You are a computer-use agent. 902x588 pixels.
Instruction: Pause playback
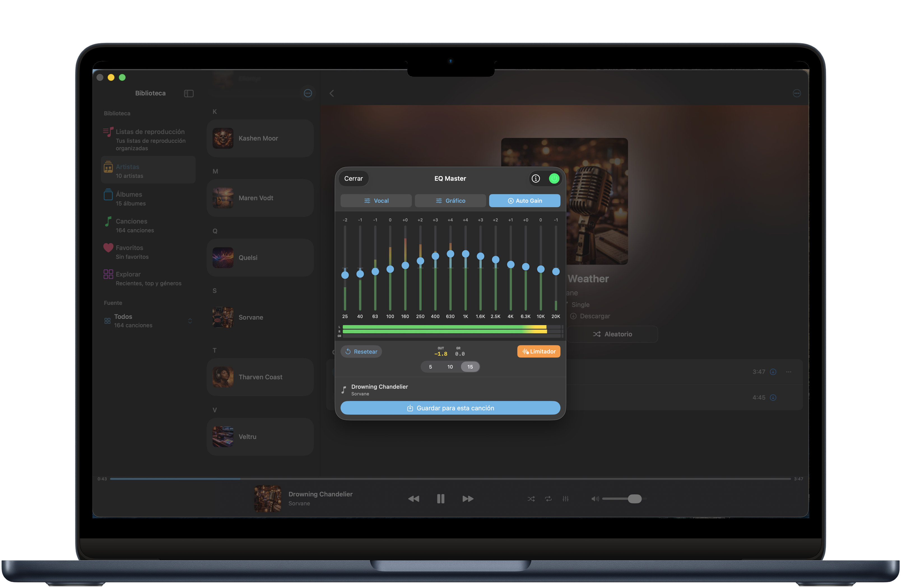[440, 499]
